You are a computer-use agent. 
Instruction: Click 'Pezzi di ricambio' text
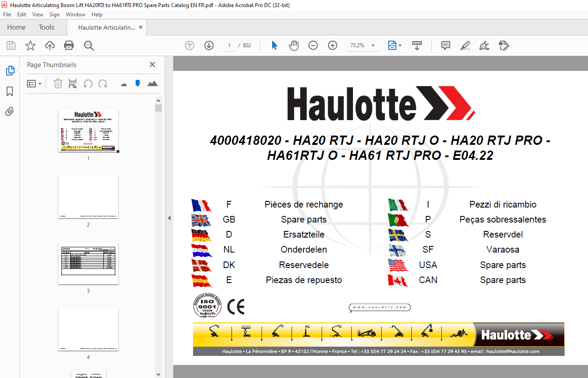click(503, 204)
